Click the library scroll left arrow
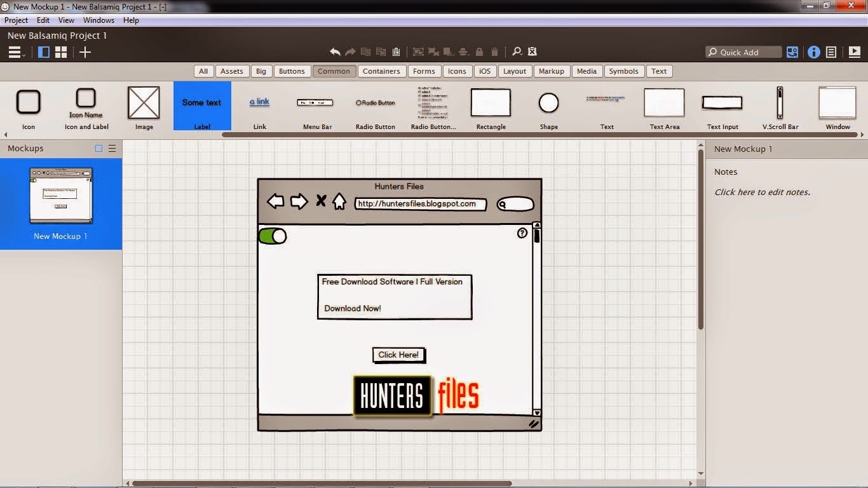Image resolution: width=868 pixels, height=488 pixels. [6, 135]
